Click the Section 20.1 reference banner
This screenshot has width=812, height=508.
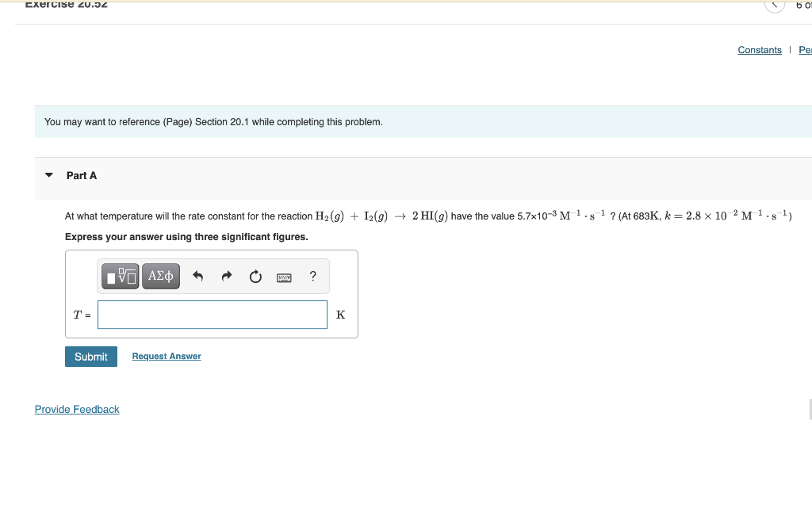tap(213, 121)
